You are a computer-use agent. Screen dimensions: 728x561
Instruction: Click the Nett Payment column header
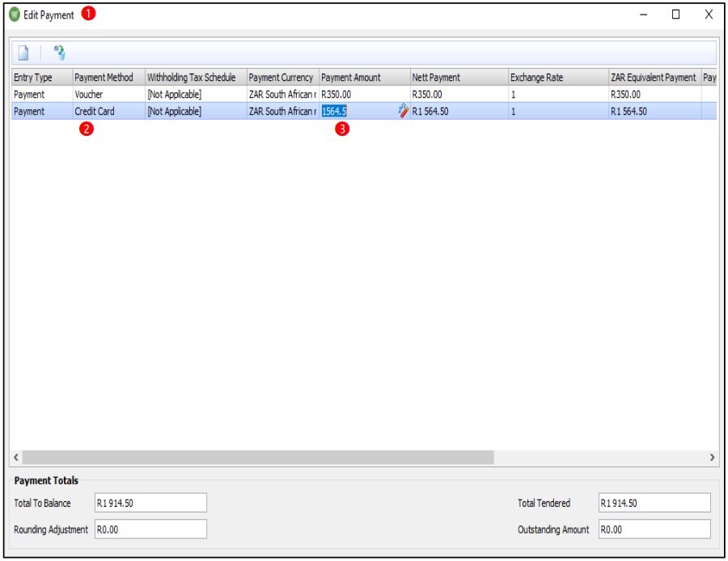(459, 78)
